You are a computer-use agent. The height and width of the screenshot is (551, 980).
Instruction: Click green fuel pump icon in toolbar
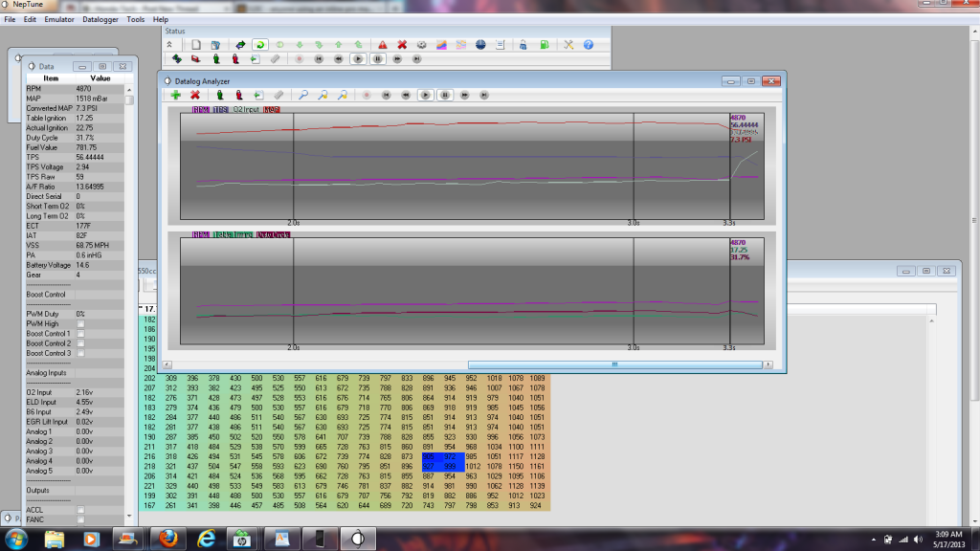pyautogui.click(x=544, y=44)
